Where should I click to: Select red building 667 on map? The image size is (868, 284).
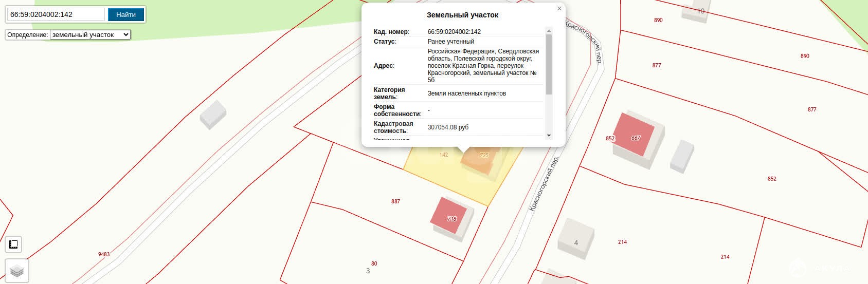click(x=634, y=135)
